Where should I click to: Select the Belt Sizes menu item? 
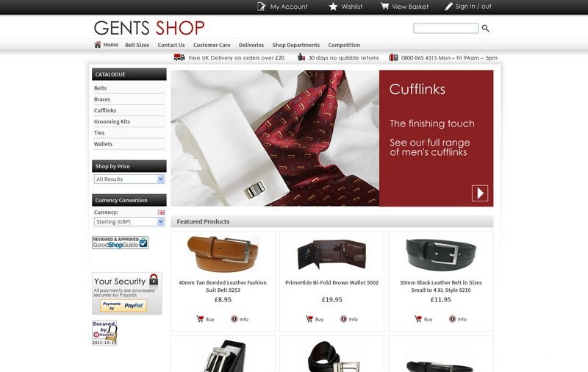[137, 45]
